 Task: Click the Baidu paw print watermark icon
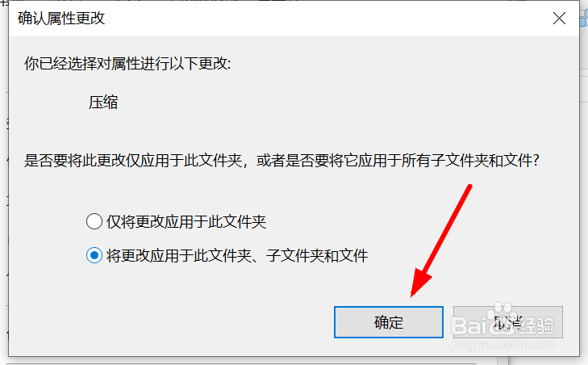pyautogui.click(x=503, y=311)
